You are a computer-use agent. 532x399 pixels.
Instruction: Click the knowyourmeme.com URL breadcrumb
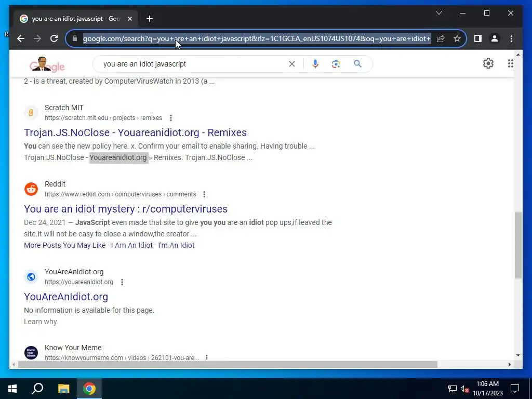(x=122, y=357)
